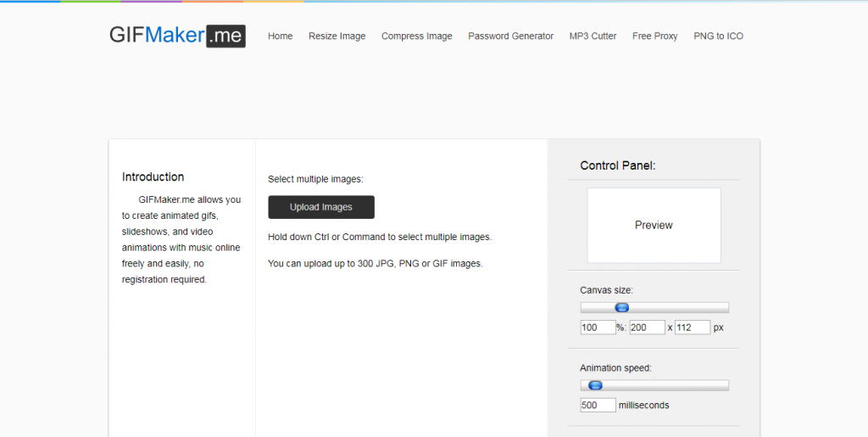
Task: Click the Animation speed slider handle
Action: click(596, 385)
